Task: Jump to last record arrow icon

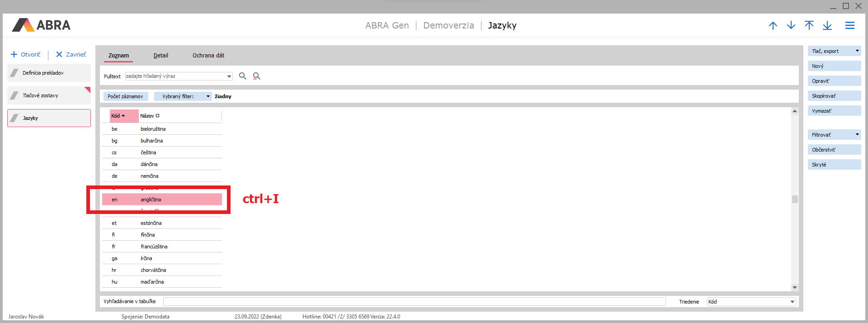Action: (x=827, y=25)
